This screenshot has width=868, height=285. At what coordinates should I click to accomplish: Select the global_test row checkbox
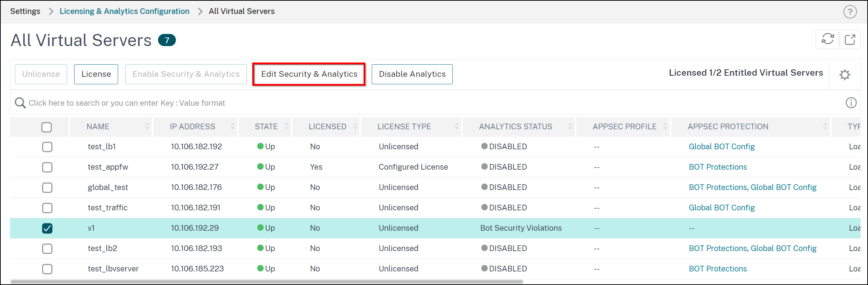[47, 187]
